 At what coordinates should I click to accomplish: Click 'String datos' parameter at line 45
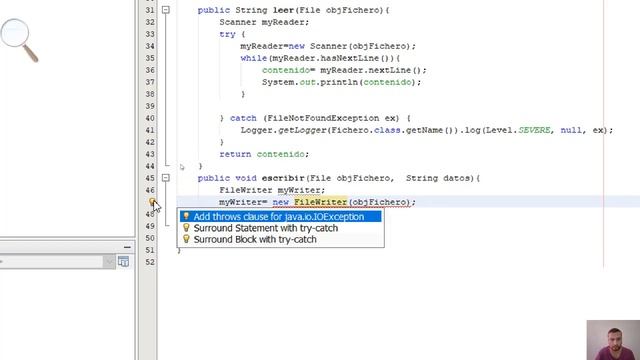438,178
